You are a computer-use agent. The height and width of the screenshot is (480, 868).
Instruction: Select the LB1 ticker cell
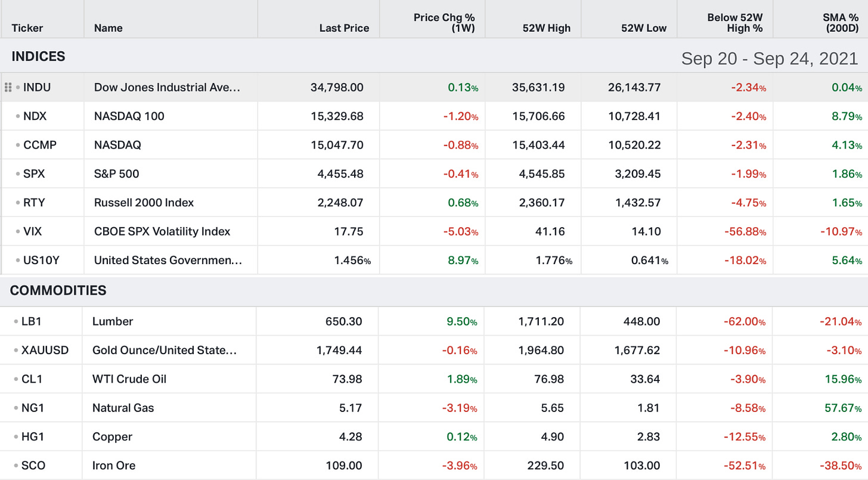tap(32, 321)
